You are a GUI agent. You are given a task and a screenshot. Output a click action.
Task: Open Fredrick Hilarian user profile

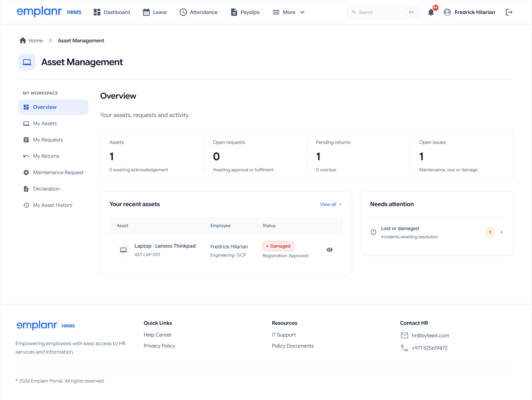[469, 12]
